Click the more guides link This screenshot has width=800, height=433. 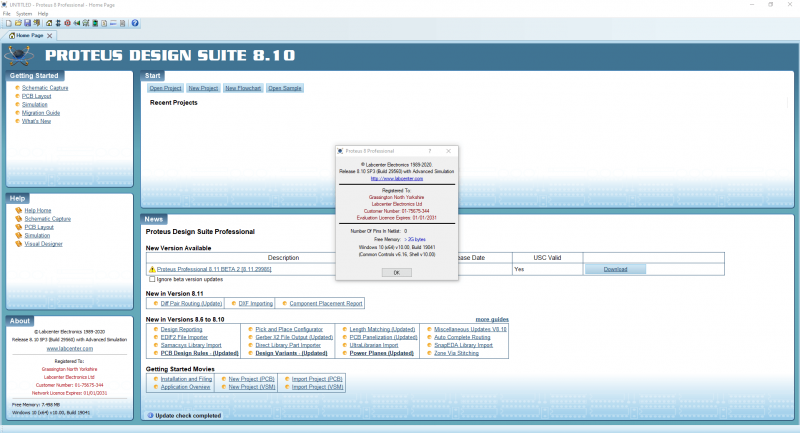point(492,319)
